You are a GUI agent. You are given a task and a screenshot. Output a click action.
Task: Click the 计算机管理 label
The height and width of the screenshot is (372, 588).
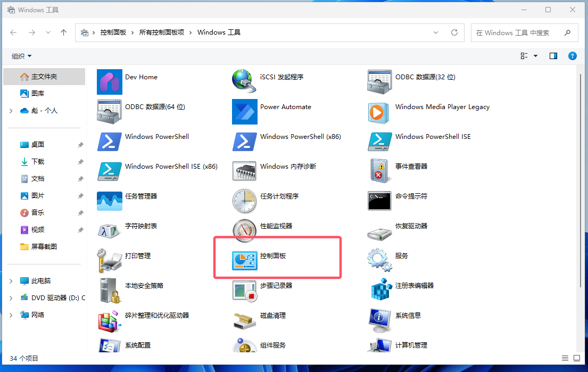(411, 345)
